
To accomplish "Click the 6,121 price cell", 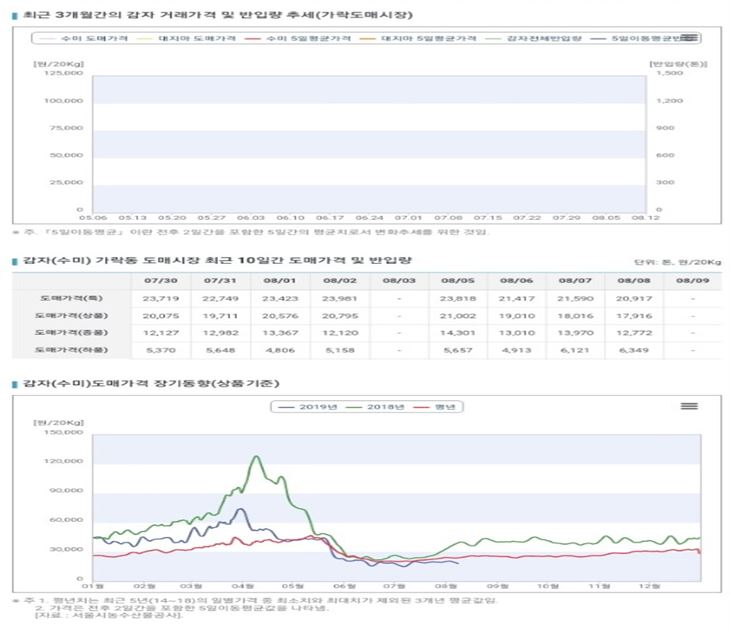I will click(575, 350).
